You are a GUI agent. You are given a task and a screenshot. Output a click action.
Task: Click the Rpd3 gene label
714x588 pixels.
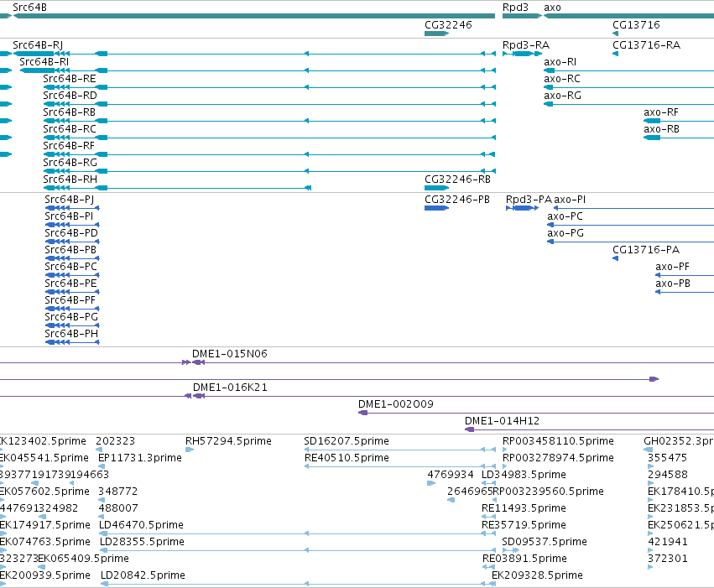click(515, 8)
